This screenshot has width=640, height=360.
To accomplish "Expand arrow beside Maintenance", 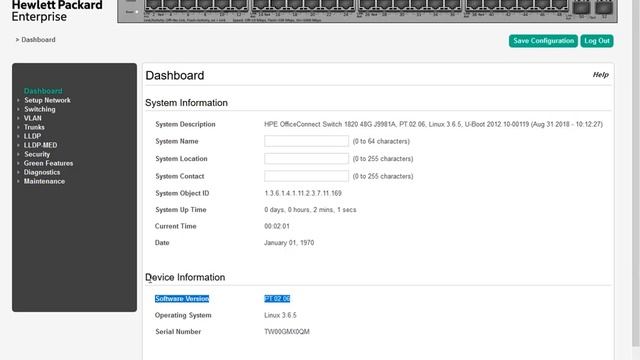I will pos(18,181).
